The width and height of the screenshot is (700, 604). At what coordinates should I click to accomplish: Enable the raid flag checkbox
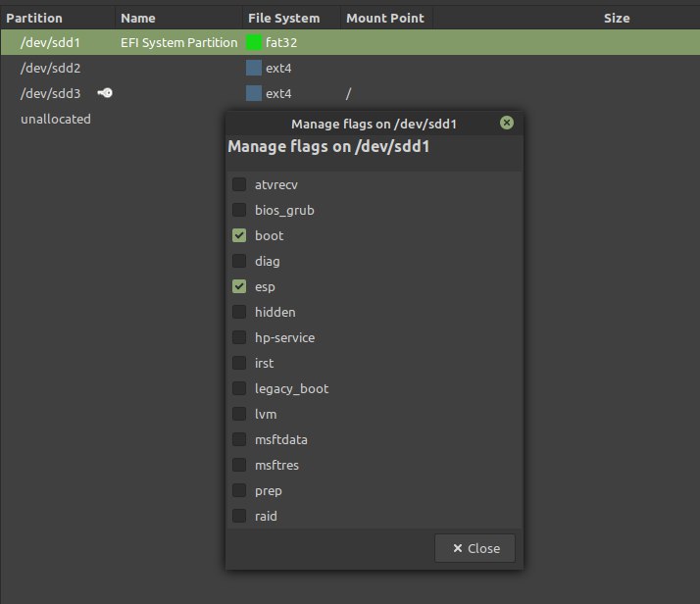(x=239, y=515)
